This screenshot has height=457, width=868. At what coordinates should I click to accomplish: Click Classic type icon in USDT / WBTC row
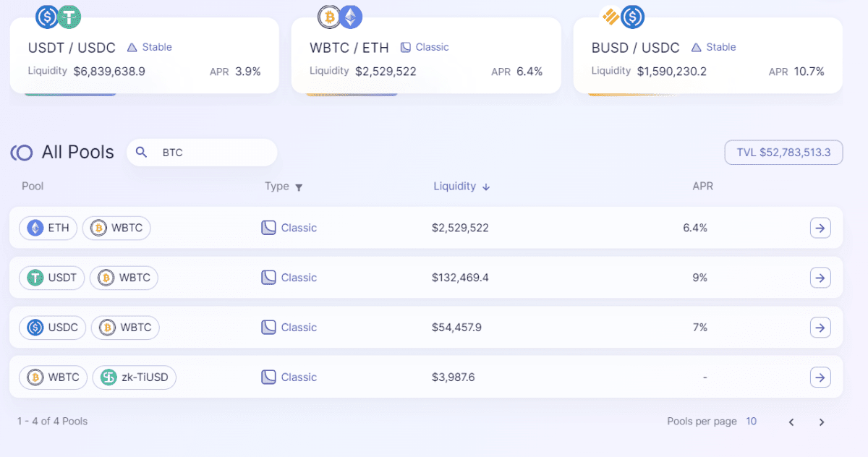268,278
